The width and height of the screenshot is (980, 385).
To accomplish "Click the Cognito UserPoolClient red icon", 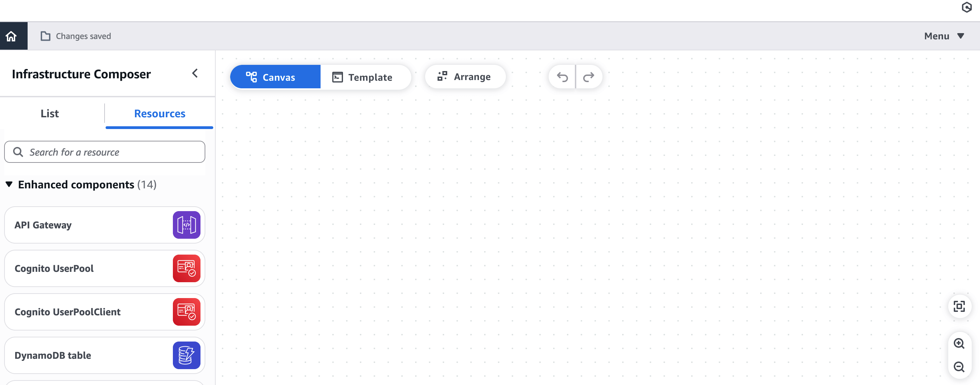I will click(186, 312).
